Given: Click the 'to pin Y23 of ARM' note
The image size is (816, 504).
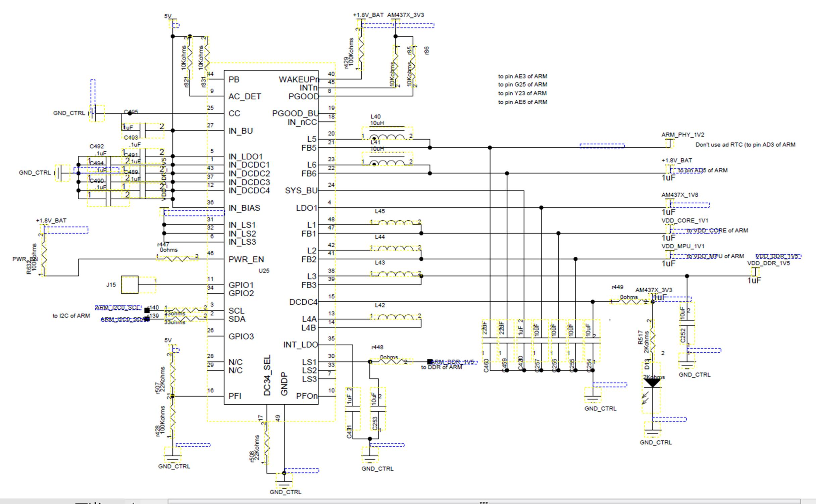Looking at the screenshot, I should [x=522, y=93].
